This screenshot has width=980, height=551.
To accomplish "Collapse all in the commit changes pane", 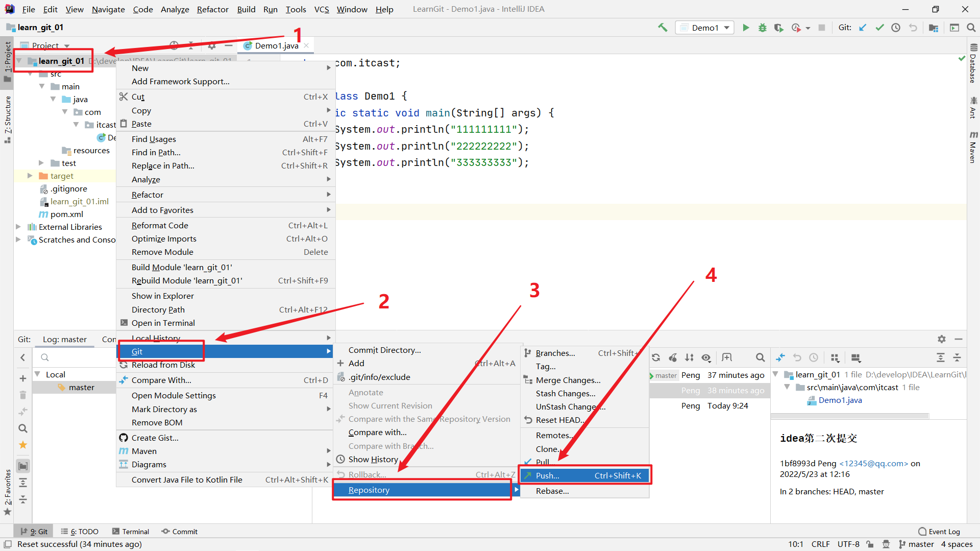I will point(957,357).
